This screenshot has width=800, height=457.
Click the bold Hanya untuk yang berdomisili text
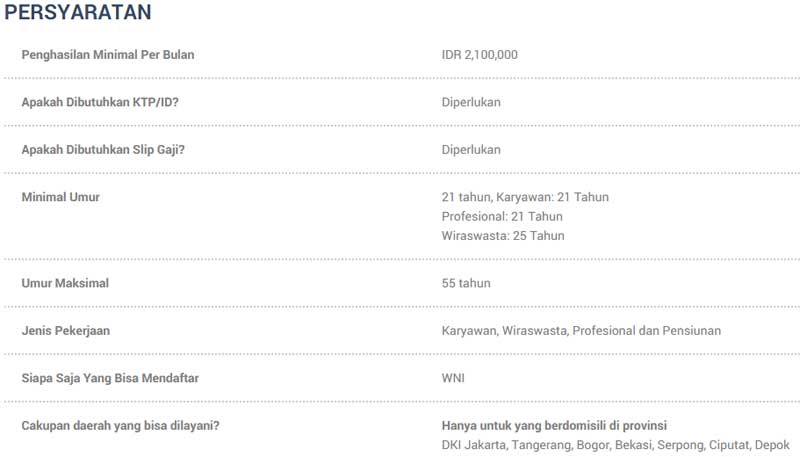tap(554, 425)
